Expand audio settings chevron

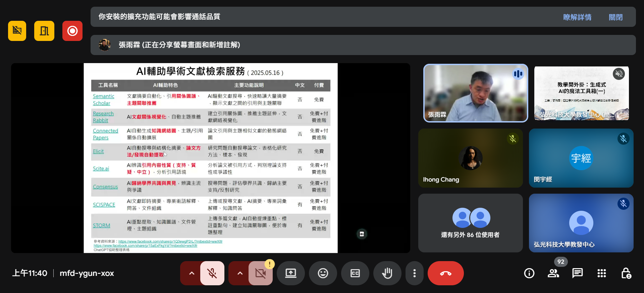pyautogui.click(x=192, y=273)
